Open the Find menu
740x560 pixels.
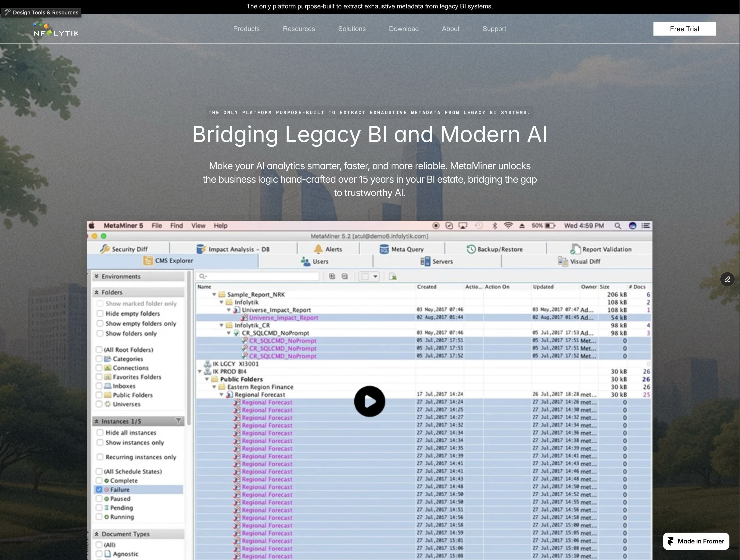176,225
